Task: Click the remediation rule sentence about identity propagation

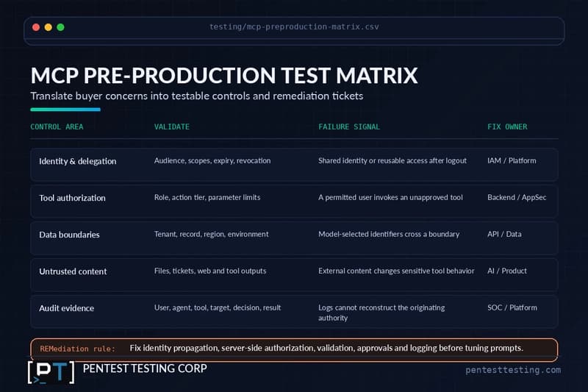Action: tap(326, 348)
